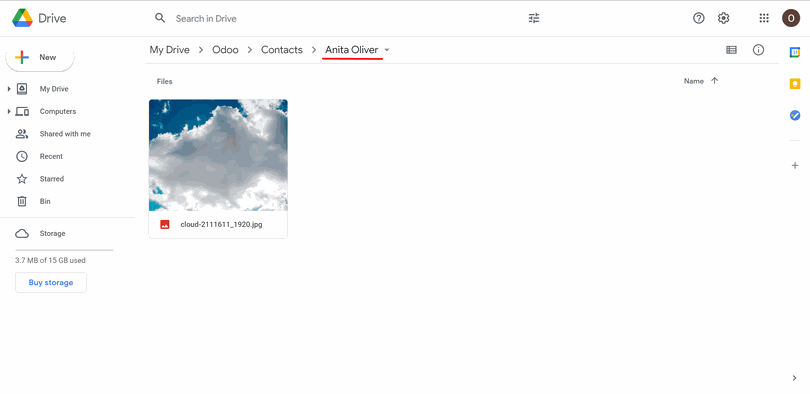Click the Starred star icon
The width and height of the screenshot is (810, 394).
[x=22, y=179]
